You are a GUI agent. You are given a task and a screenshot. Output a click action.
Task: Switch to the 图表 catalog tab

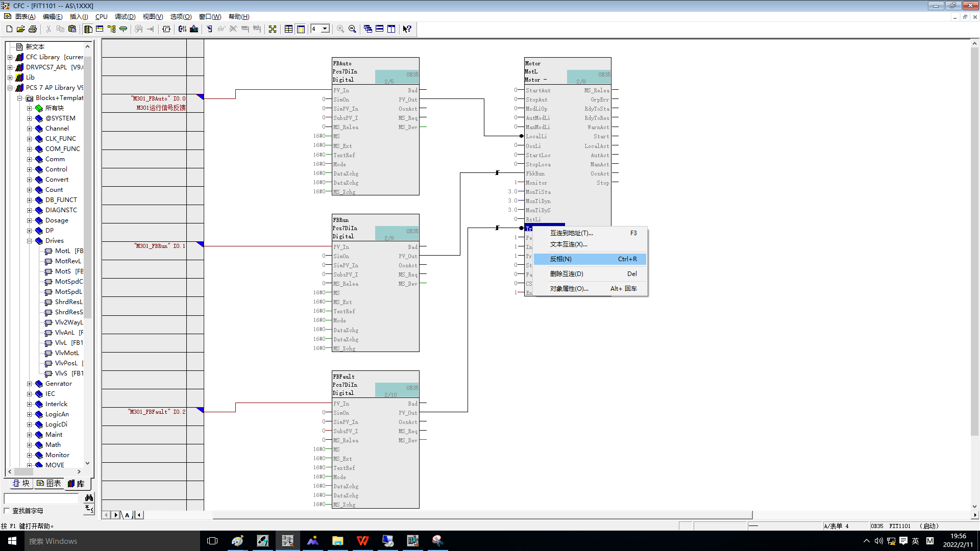tap(49, 483)
